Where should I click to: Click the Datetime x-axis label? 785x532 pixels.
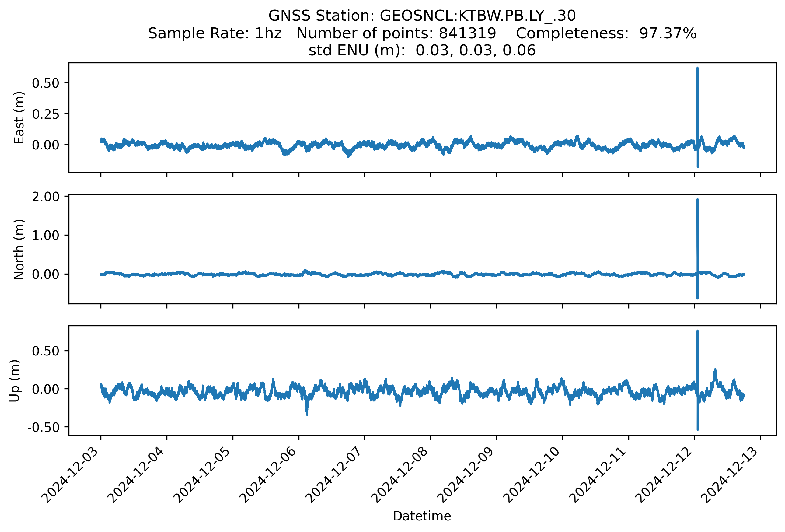point(422,516)
